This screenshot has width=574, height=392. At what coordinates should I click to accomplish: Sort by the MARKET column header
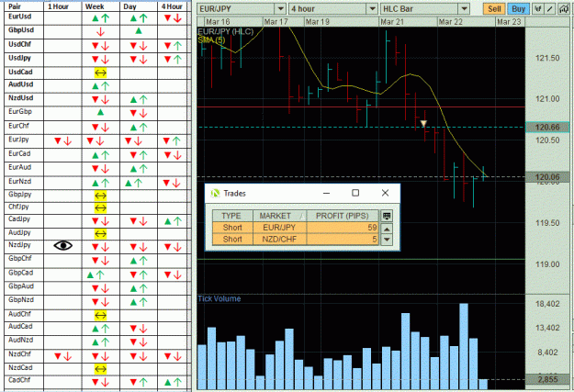pyautogui.click(x=279, y=216)
